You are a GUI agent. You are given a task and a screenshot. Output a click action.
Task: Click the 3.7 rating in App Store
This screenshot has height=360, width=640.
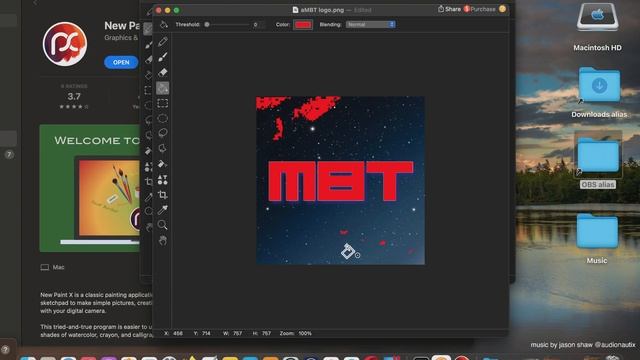74,97
